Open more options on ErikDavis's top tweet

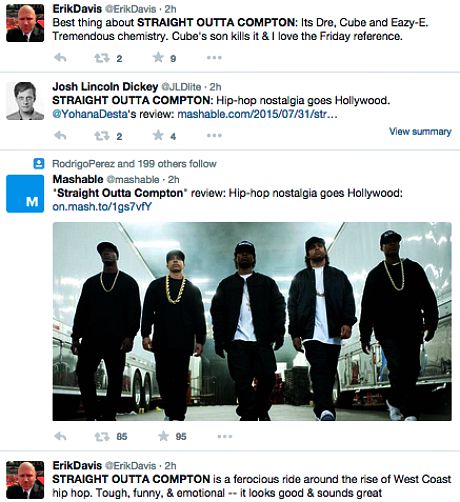pos(214,58)
